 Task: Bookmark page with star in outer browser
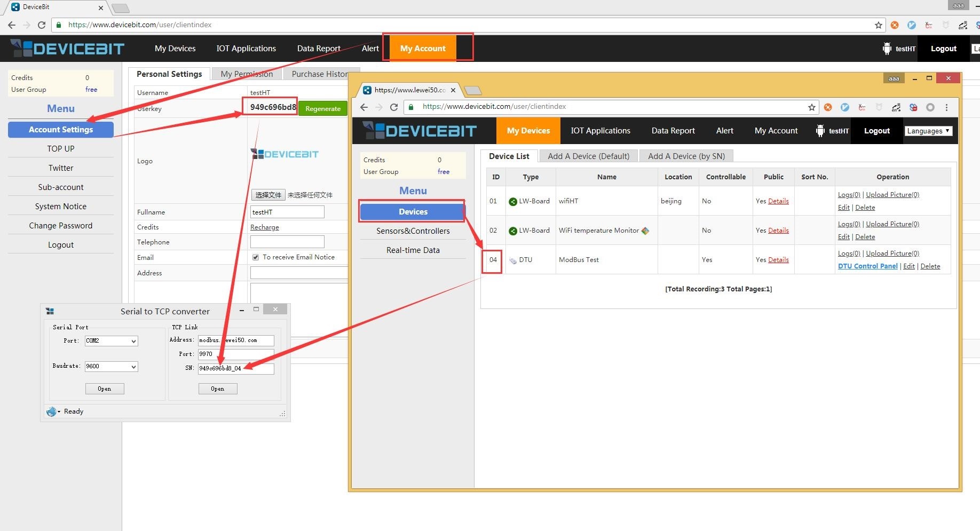point(878,25)
